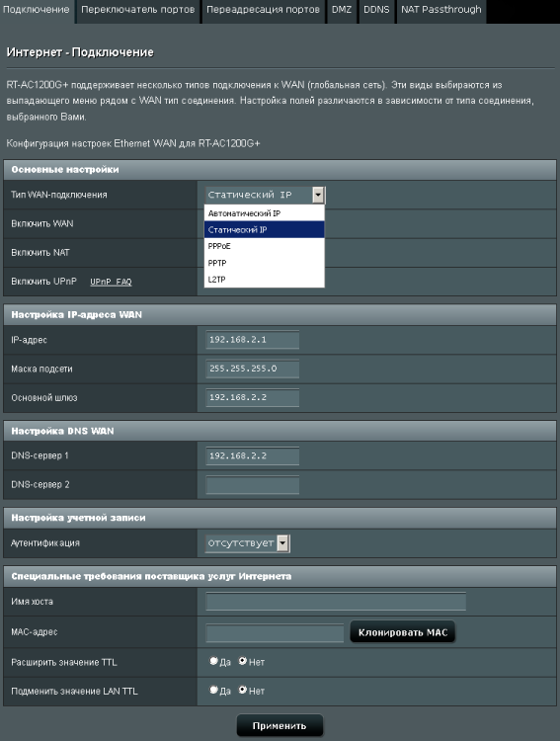The image size is (560, 741).
Task: Select Да for Расширить значение TTL
Action: click(214, 661)
